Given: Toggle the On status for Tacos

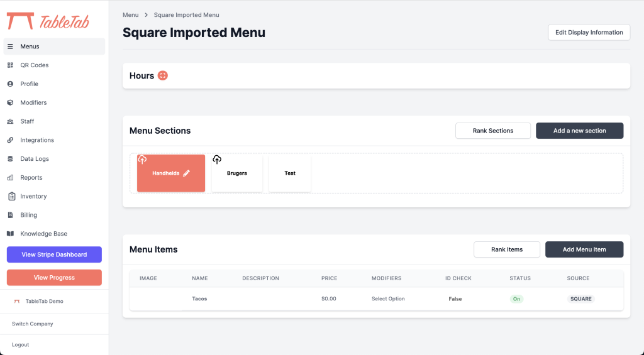Looking at the screenshot, I should (516, 299).
